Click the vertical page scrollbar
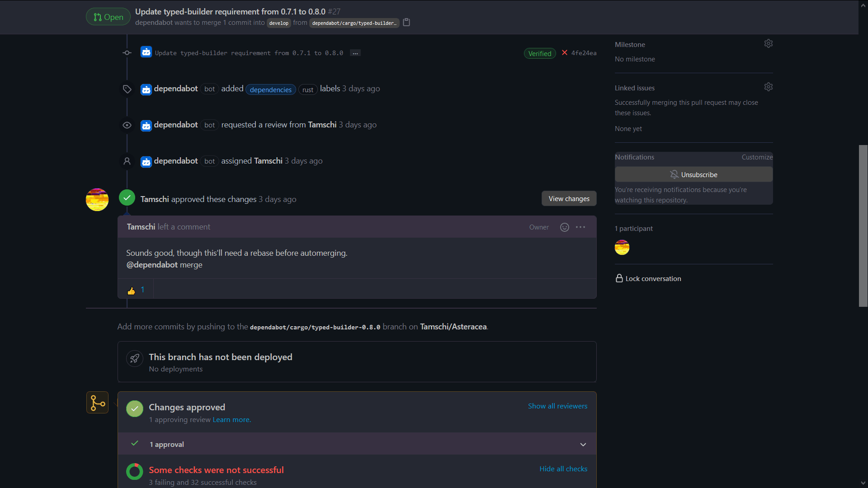This screenshot has width=868, height=488. click(x=863, y=226)
